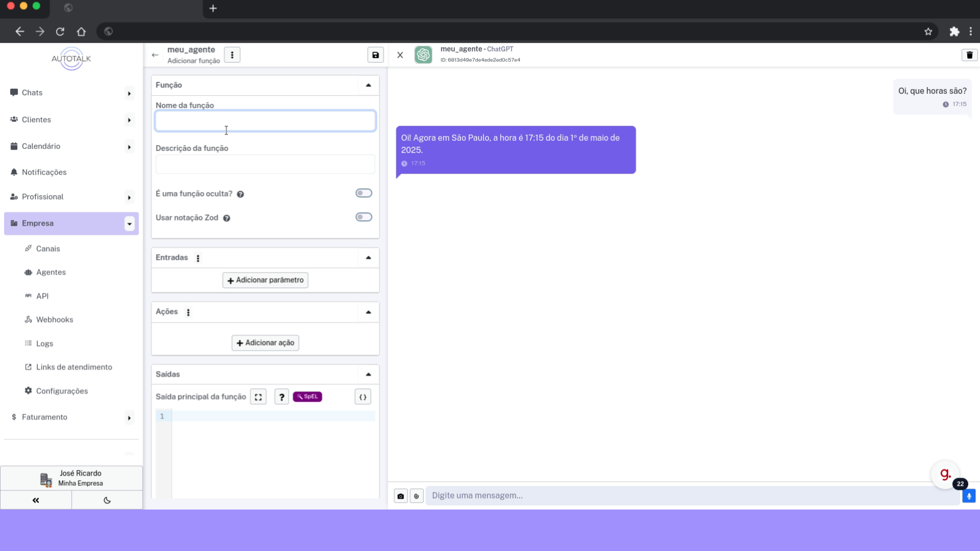Viewport: 980px width, 551px height.
Task: Open the José Ricardo profile card
Action: pyautogui.click(x=71, y=478)
